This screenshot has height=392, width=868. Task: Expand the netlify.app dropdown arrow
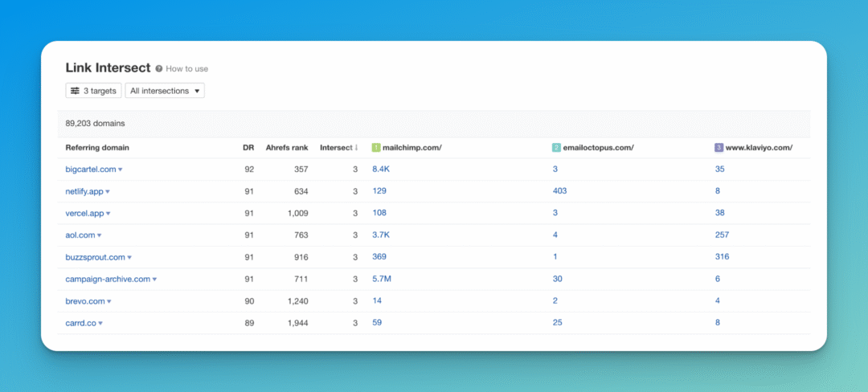[108, 192]
